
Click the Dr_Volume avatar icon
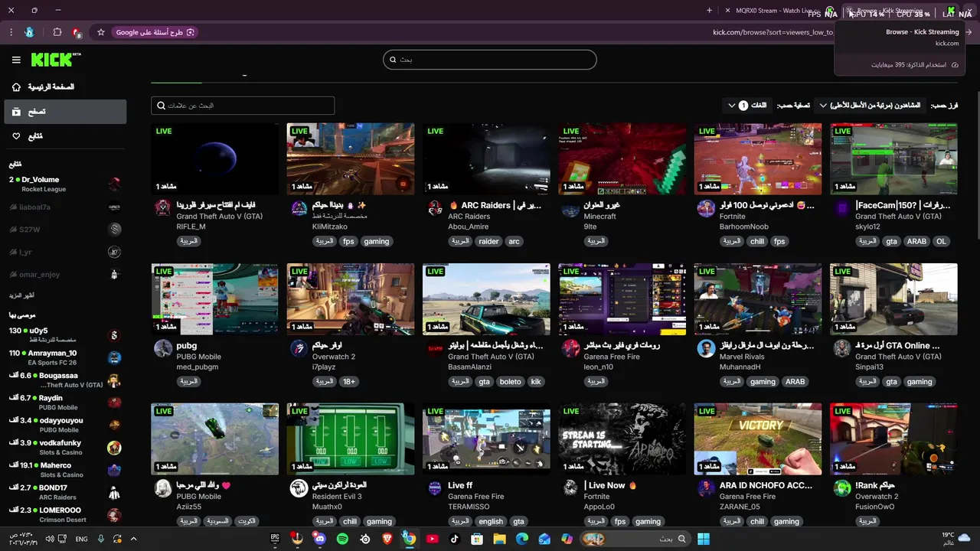click(114, 184)
